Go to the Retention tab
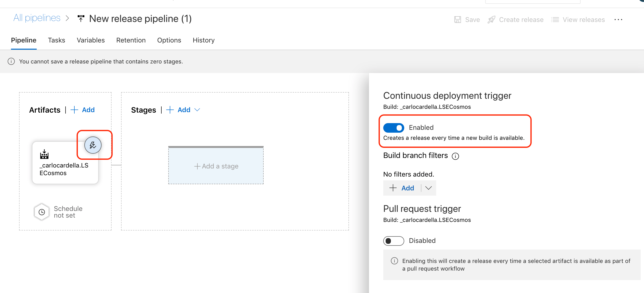 [x=131, y=40]
